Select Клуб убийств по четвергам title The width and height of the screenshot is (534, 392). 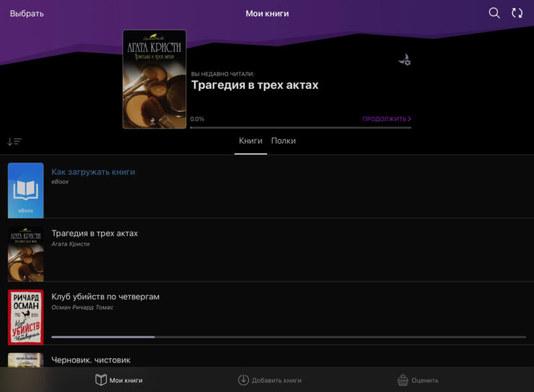click(x=105, y=297)
